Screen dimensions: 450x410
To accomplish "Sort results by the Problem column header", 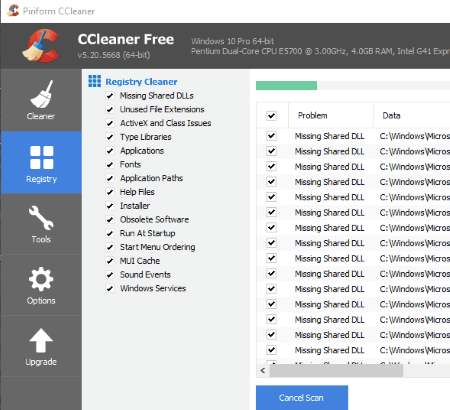I will 331,115.
